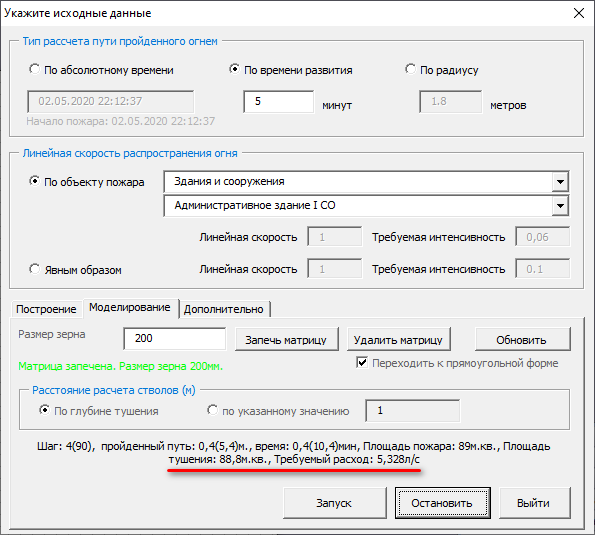Exit the dialog via 'Выйти' button

point(534,503)
